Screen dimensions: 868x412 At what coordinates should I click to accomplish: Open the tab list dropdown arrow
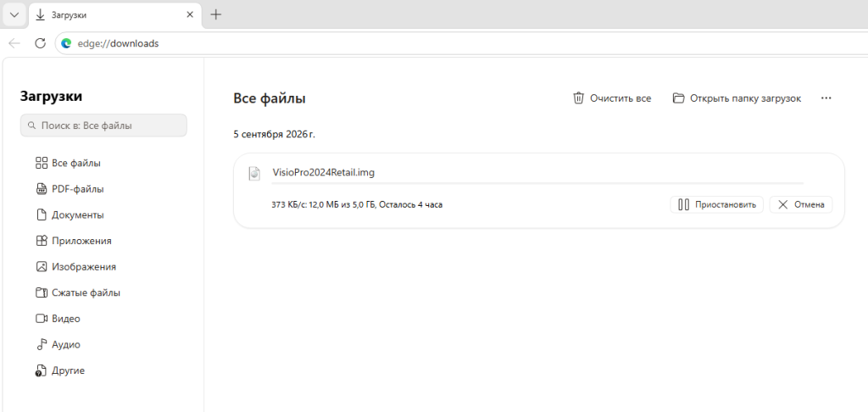(14, 15)
